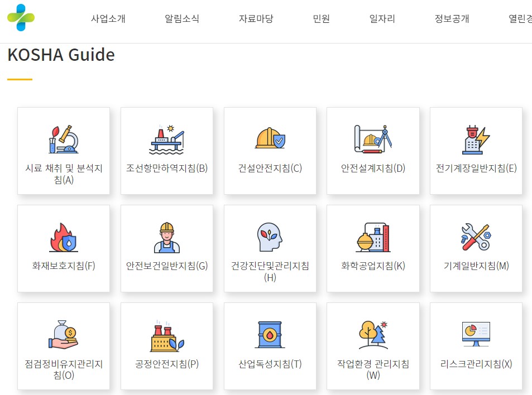Click the trees and sun icon for guide W
The image size is (532, 395).
click(373, 335)
